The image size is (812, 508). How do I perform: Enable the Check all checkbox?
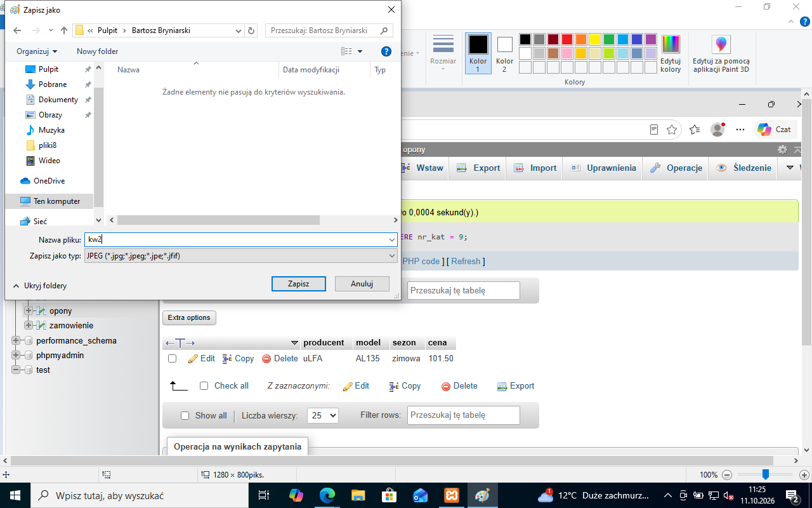pos(204,385)
